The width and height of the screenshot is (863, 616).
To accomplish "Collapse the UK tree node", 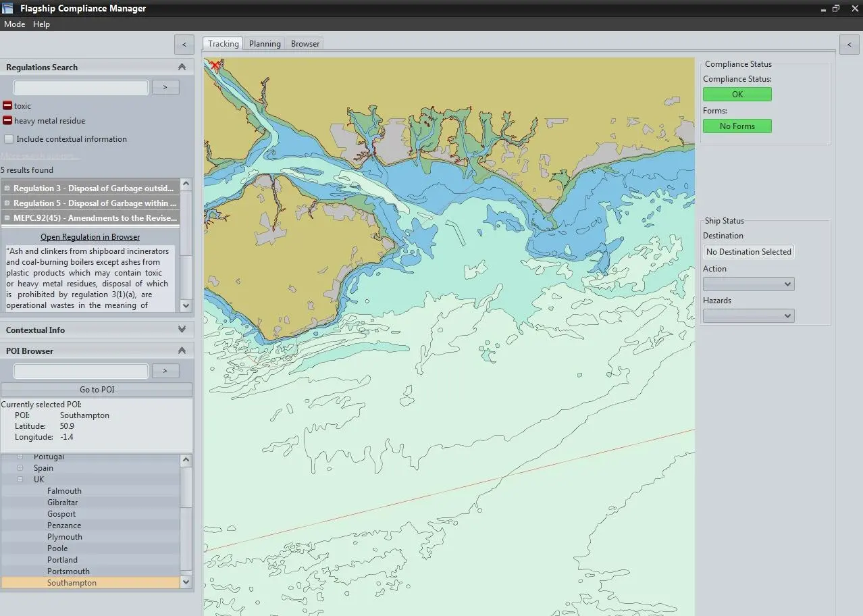I will coord(20,480).
